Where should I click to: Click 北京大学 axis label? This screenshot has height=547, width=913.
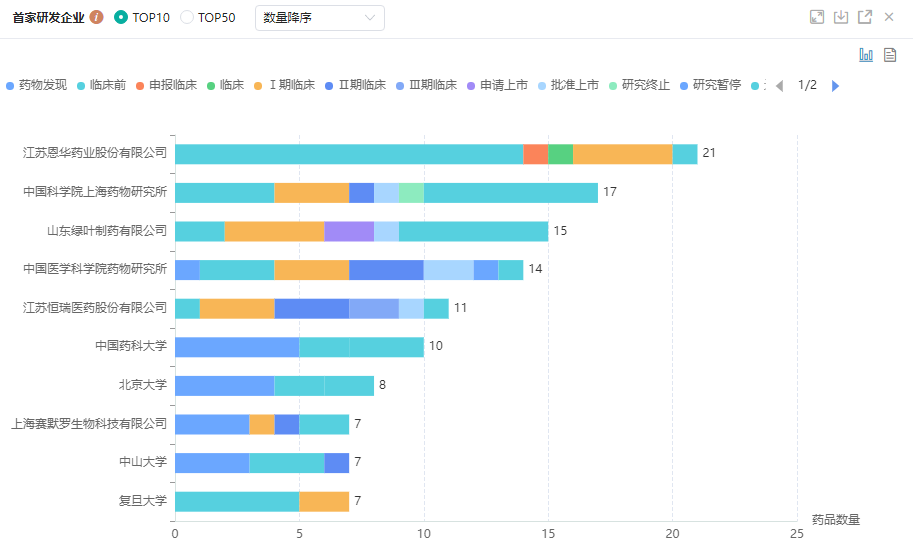[143, 384]
